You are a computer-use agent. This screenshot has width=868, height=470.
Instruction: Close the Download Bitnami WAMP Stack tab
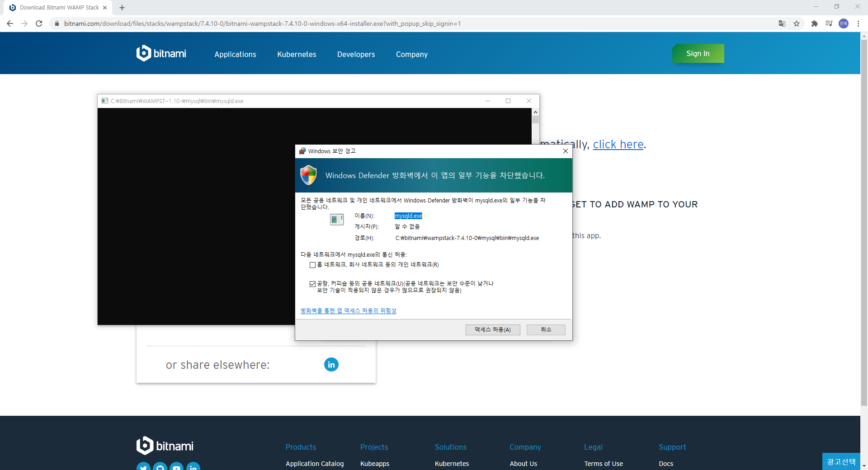pyautogui.click(x=105, y=8)
